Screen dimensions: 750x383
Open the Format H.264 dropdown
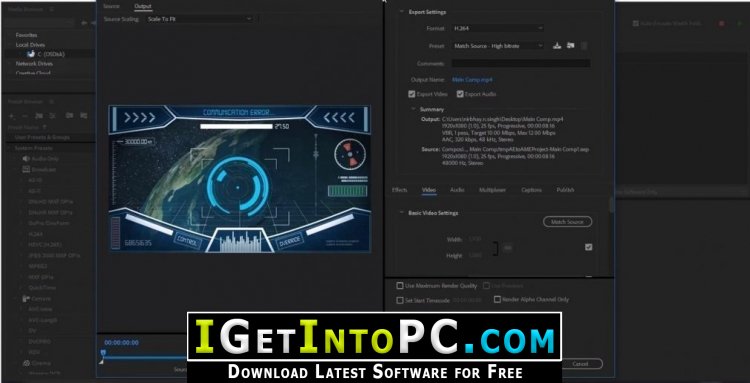(x=498, y=28)
